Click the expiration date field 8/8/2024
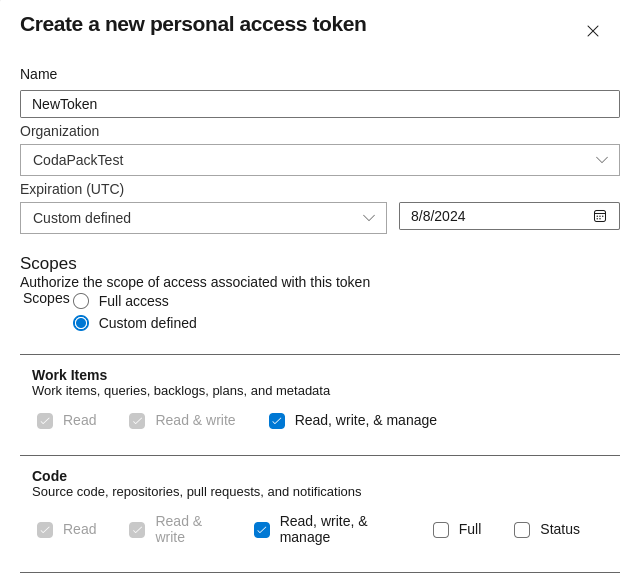This screenshot has width=635, height=575. 495,216
